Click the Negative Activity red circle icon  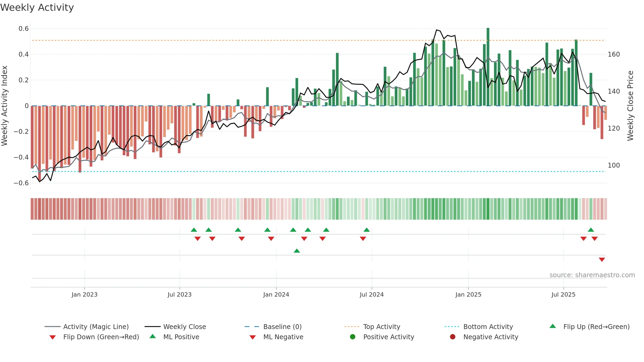pos(453,337)
